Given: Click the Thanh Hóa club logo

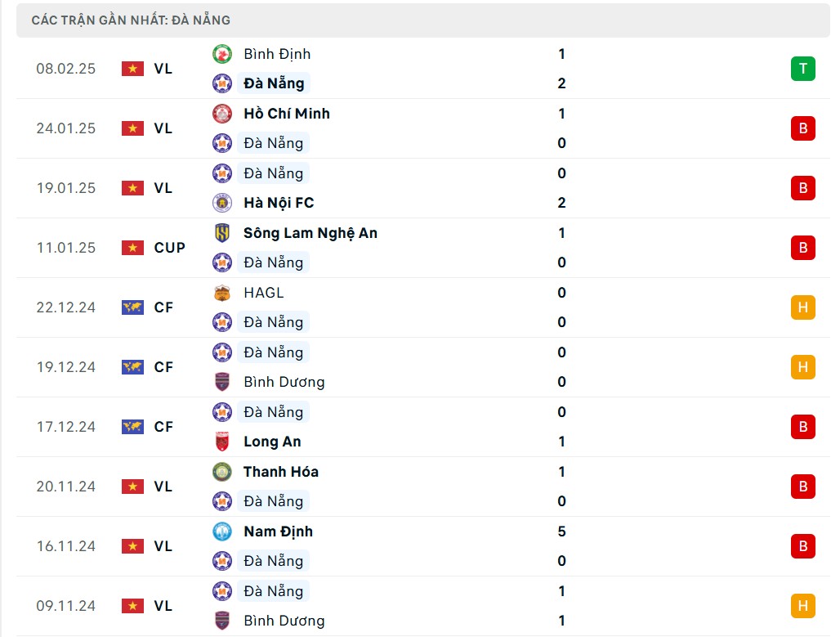Looking at the screenshot, I should (x=221, y=472).
